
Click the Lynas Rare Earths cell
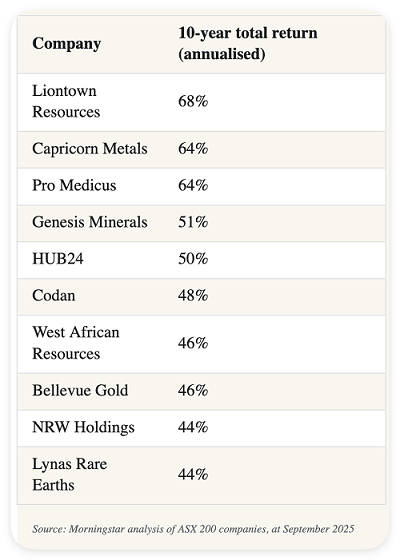tap(70, 475)
